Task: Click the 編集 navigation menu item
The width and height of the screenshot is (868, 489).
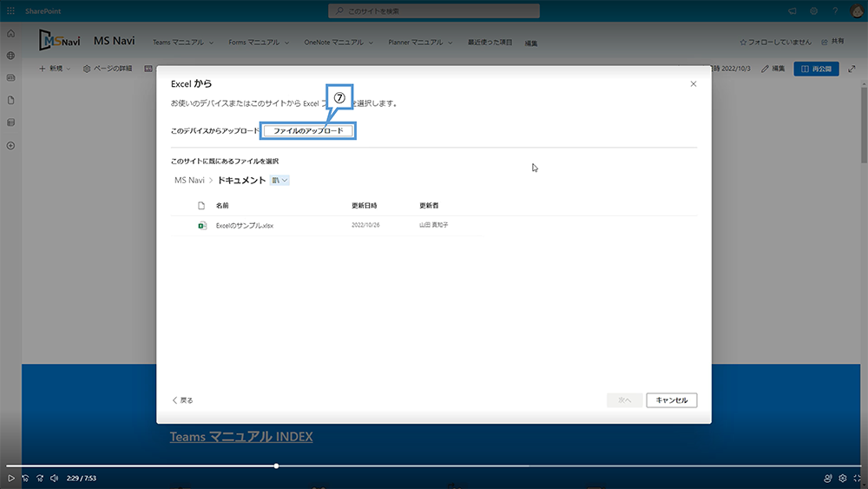Action: click(x=531, y=43)
